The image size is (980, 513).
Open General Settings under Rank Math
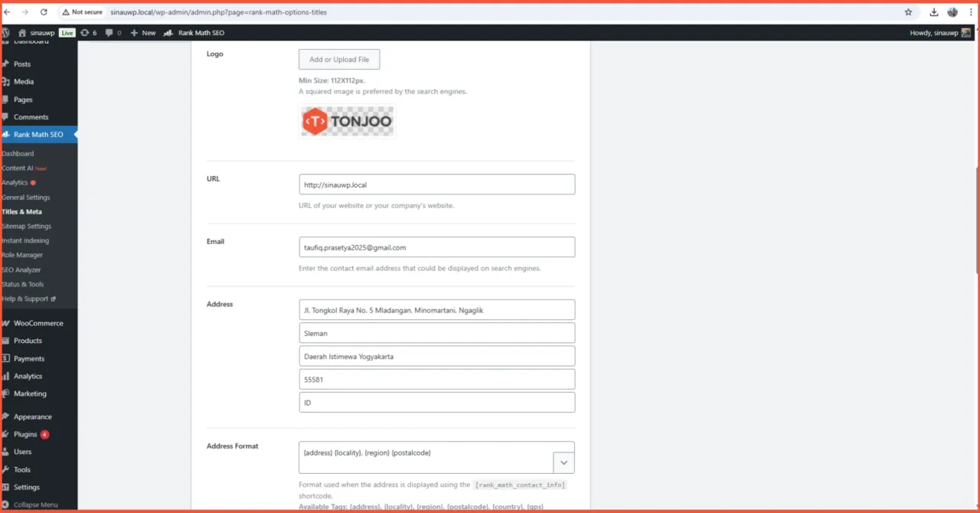[26, 198]
